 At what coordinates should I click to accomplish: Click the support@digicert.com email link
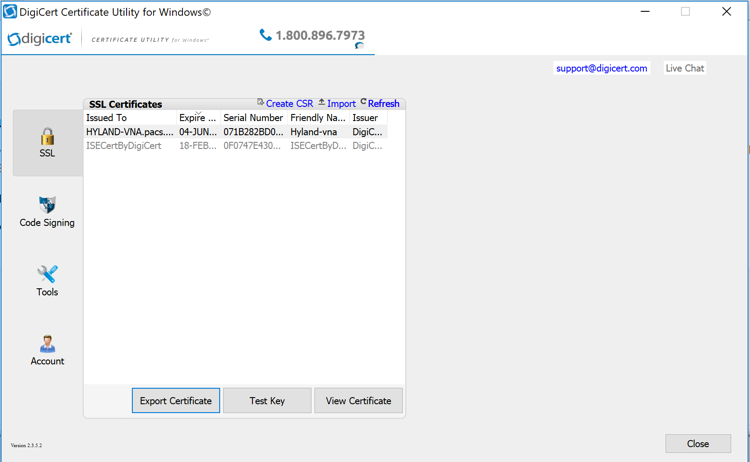pos(601,68)
